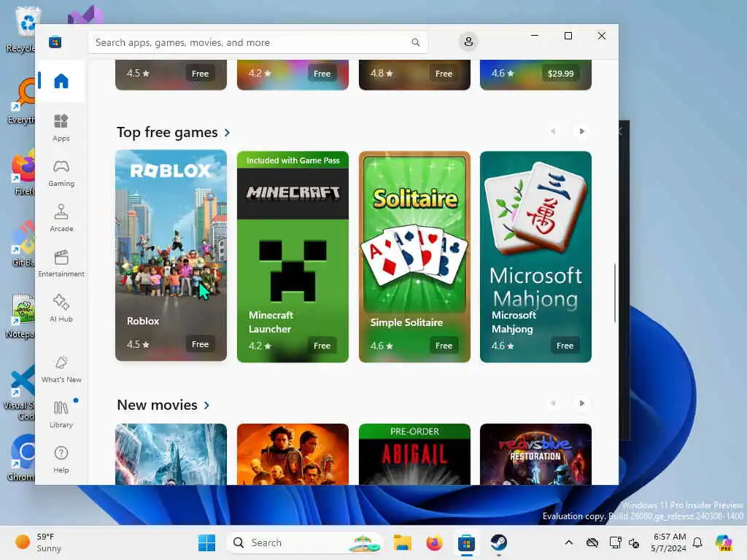Show previous New movies carousel arrow
This screenshot has height=560, width=747.
[553, 403]
